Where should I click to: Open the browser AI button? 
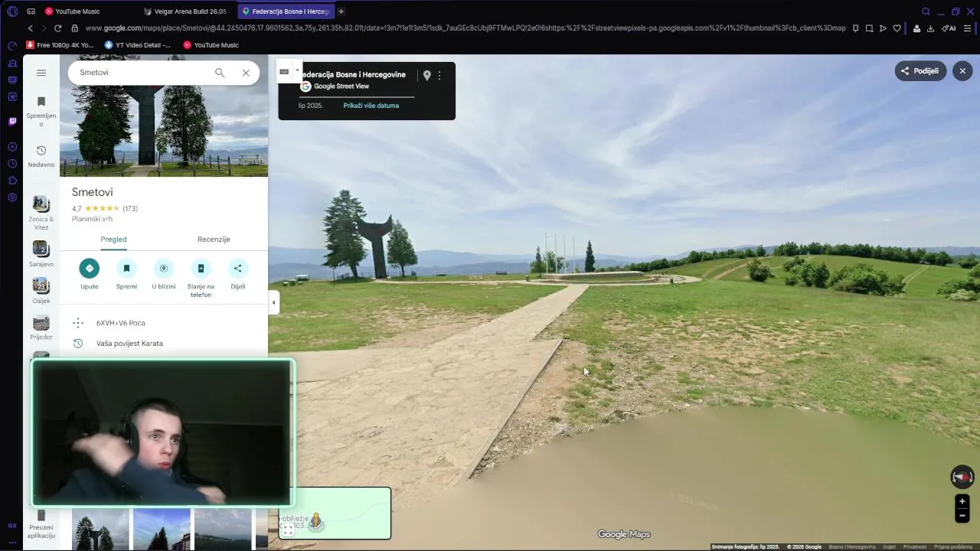[x=949, y=28]
